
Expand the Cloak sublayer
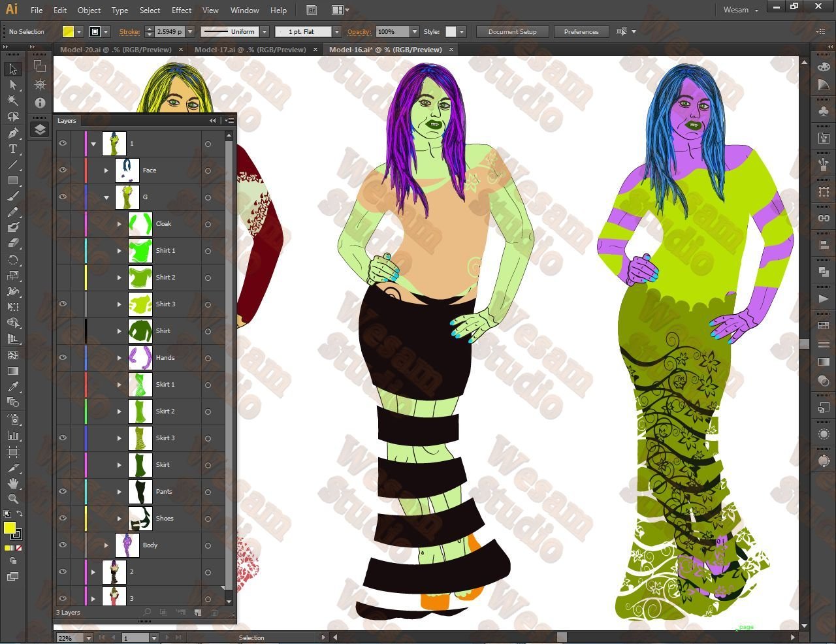pos(120,224)
